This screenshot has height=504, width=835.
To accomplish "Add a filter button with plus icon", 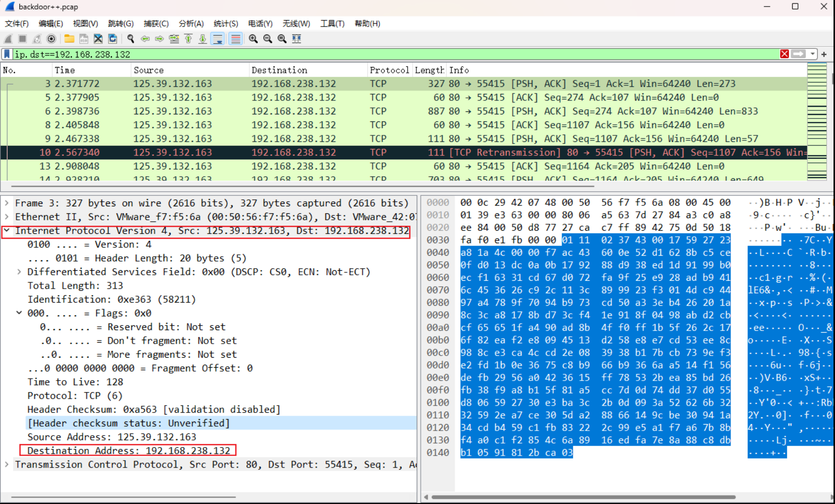I will tap(824, 54).
